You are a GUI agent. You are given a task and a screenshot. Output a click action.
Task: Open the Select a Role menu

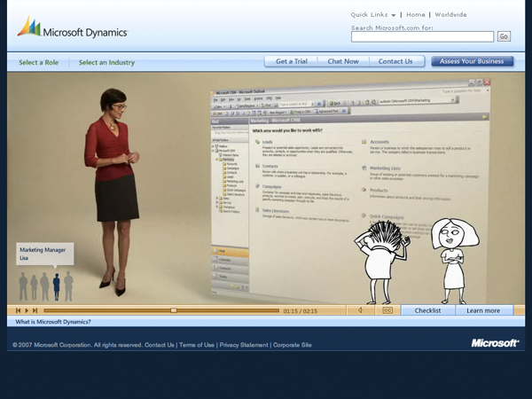39,62
